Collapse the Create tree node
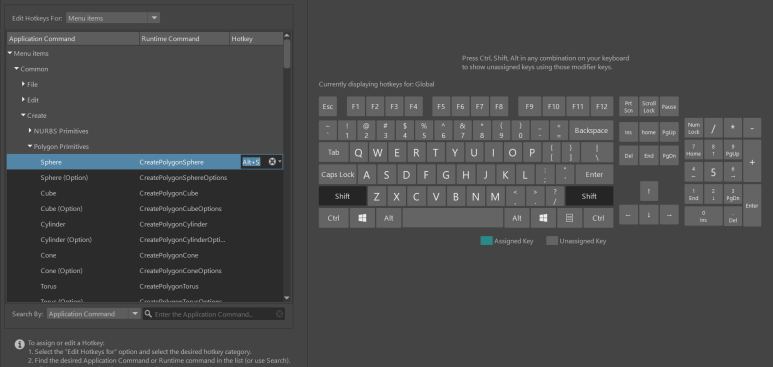Viewport: 773px width, 367px height. point(23,115)
